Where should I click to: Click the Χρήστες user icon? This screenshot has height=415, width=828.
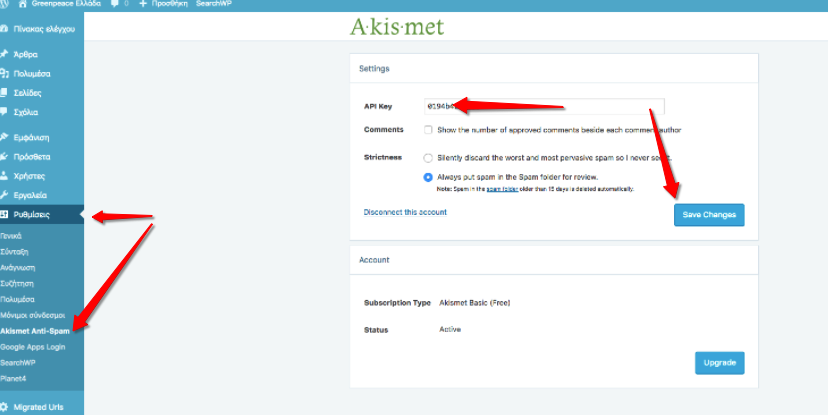tap(4, 176)
